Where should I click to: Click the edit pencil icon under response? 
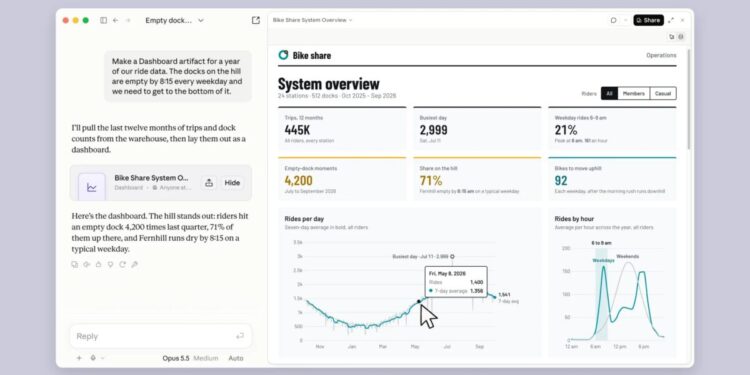(134, 264)
